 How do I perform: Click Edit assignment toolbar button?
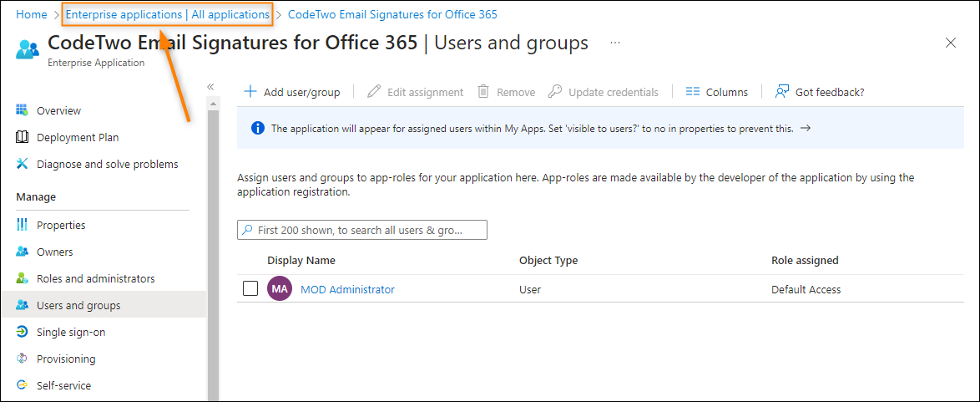pyautogui.click(x=416, y=91)
